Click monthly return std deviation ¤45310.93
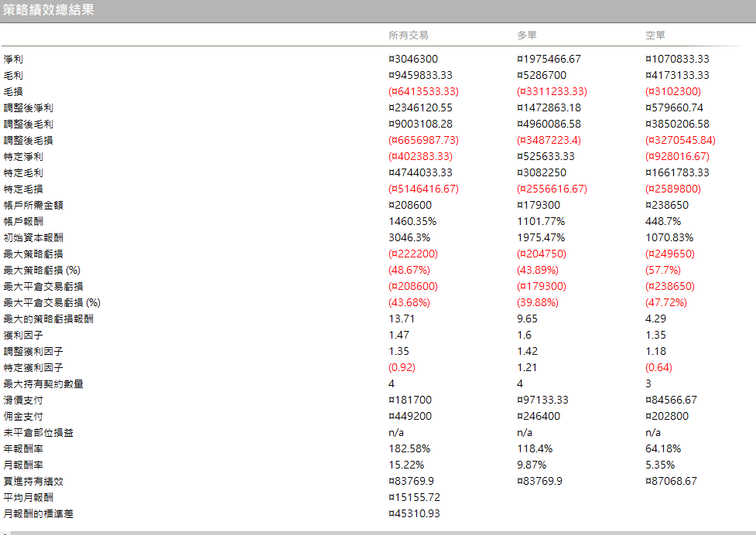This screenshot has height=535, width=756. click(414, 514)
